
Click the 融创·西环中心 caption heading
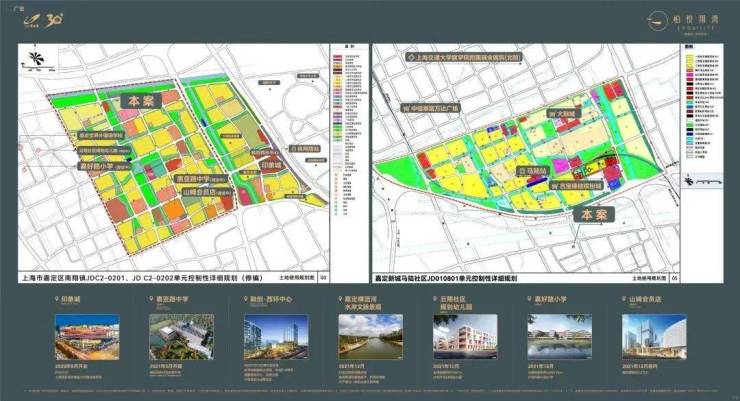271,299
